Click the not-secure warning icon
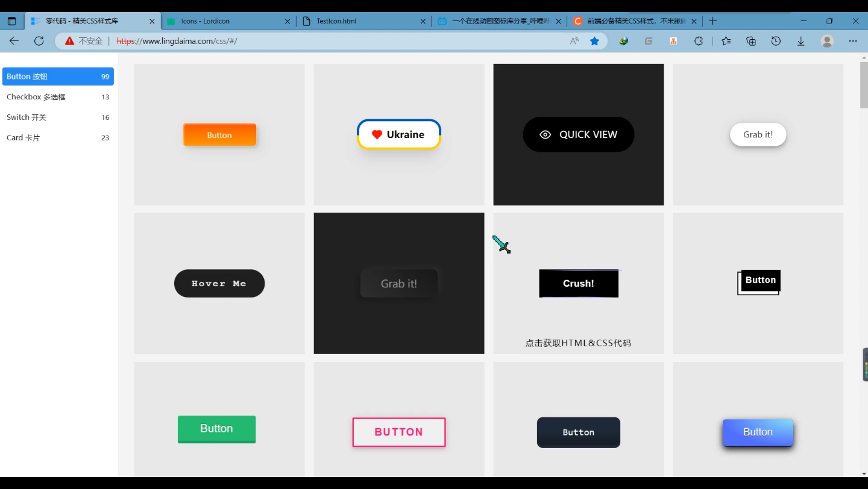The width and height of the screenshot is (868, 489). click(x=69, y=41)
